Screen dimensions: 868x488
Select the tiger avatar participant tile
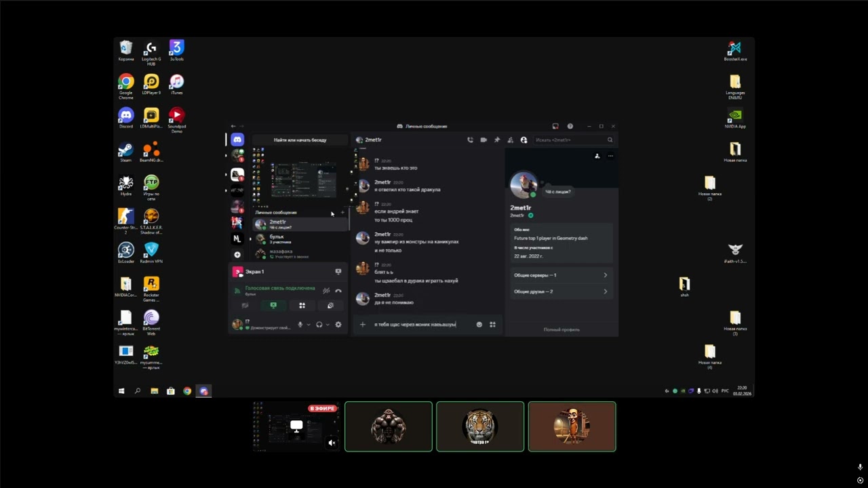(x=480, y=426)
